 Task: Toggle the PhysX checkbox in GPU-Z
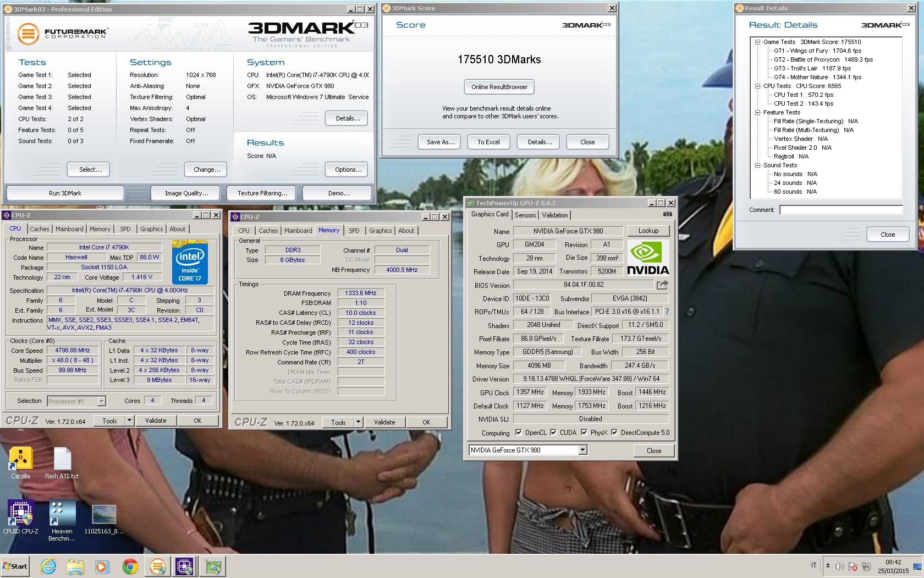click(584, 433)
